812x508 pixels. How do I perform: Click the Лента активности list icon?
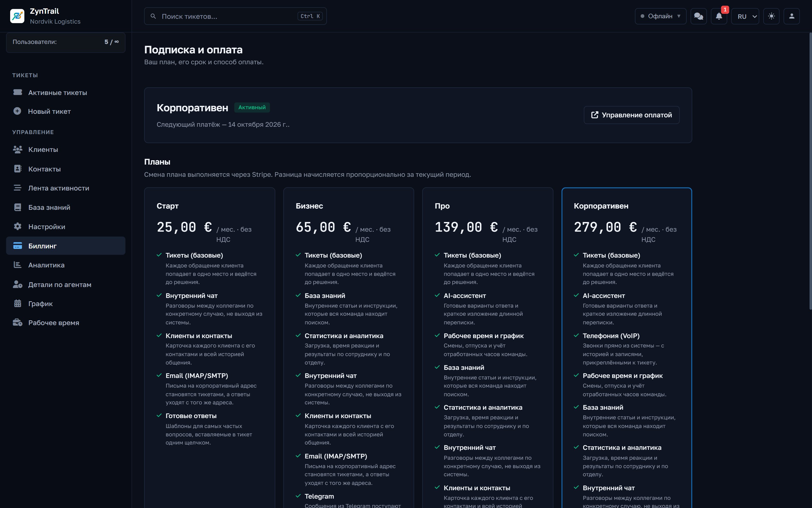(18, 188)
